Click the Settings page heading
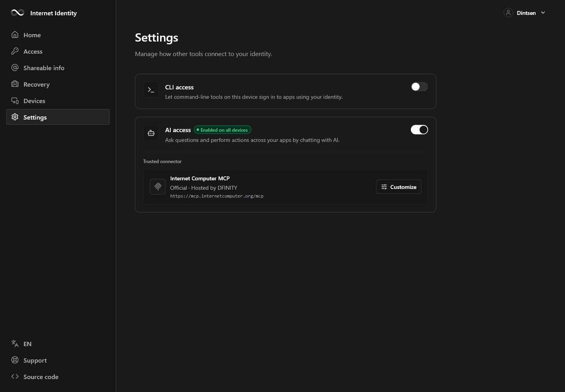The image size is (565, 392). (157, 38)
